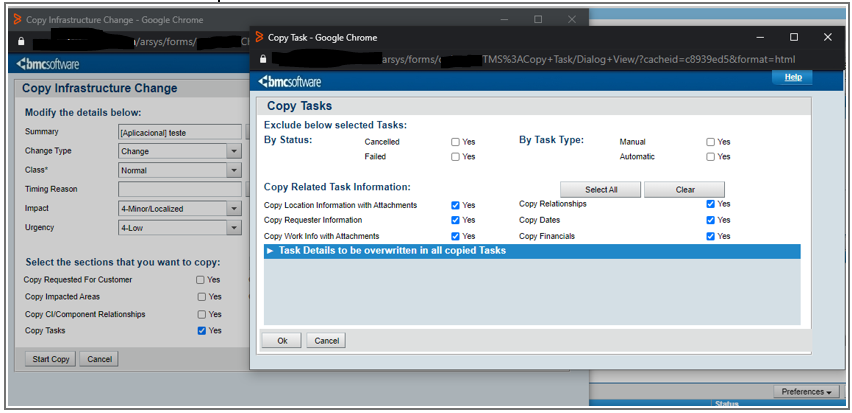Click BMC icon in Copy Infrastructure Change title bar

click(17, 19)
